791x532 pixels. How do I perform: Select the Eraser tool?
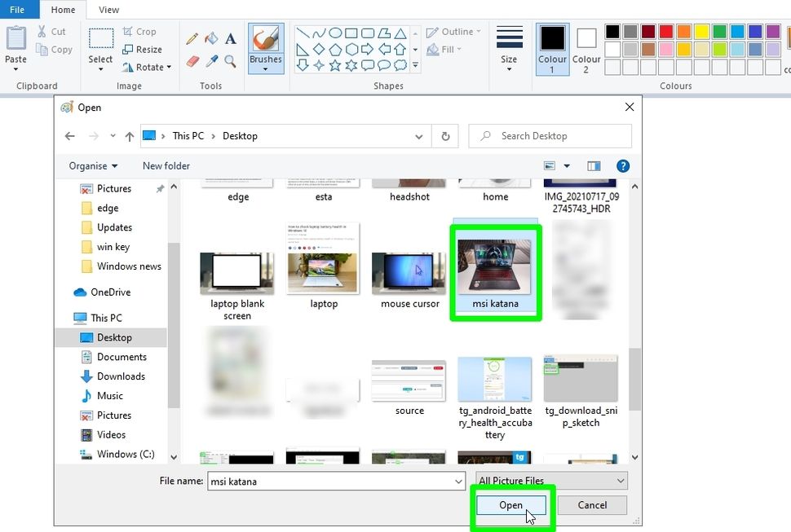pyautogui.click(x=194, y=59)
